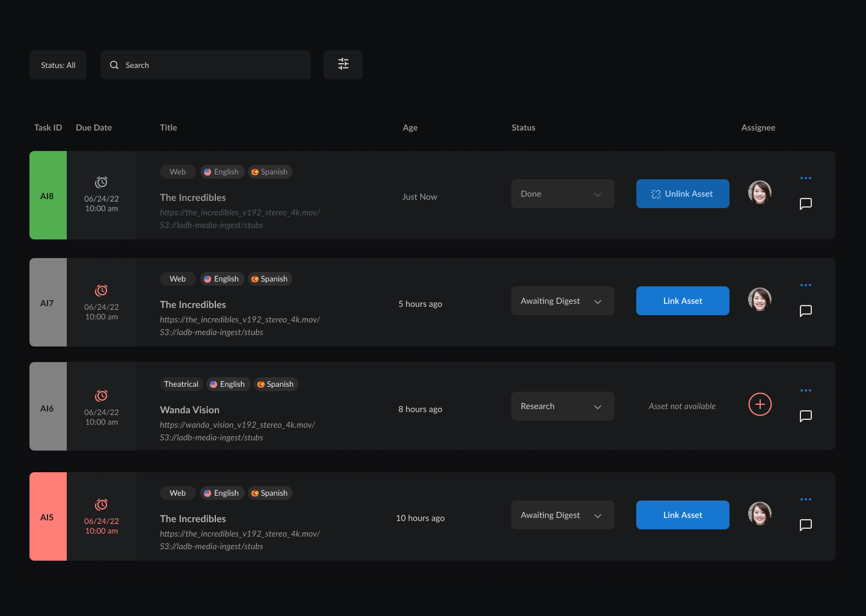
Task: Sort by Assignee column header
Action: pyautogui.click(x=758, y=128)
